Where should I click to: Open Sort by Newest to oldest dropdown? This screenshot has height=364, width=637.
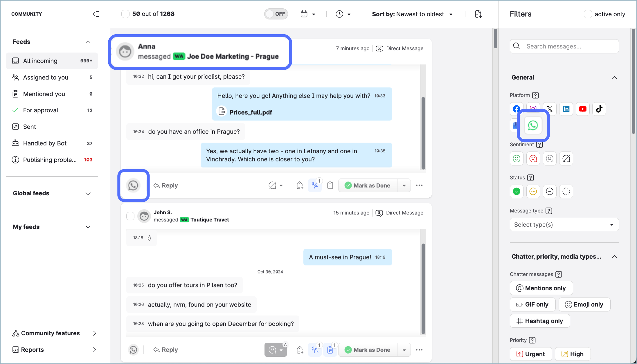point(412,14)
